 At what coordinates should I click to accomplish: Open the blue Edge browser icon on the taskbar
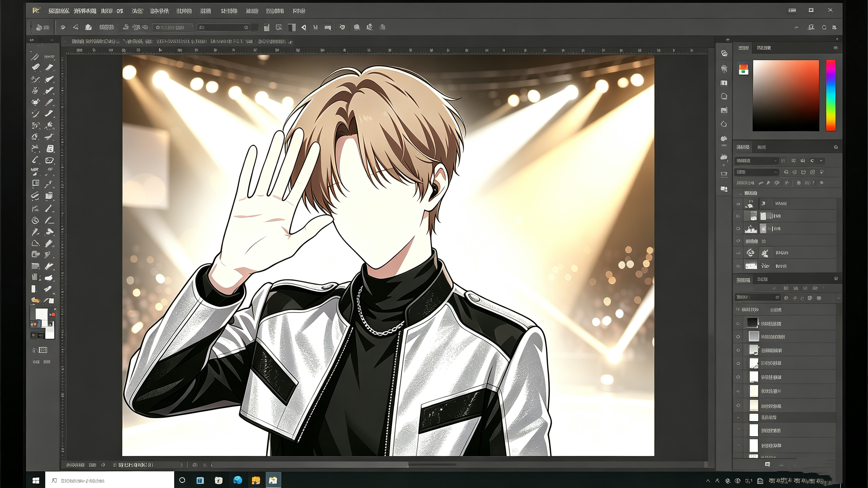(237, 480)
